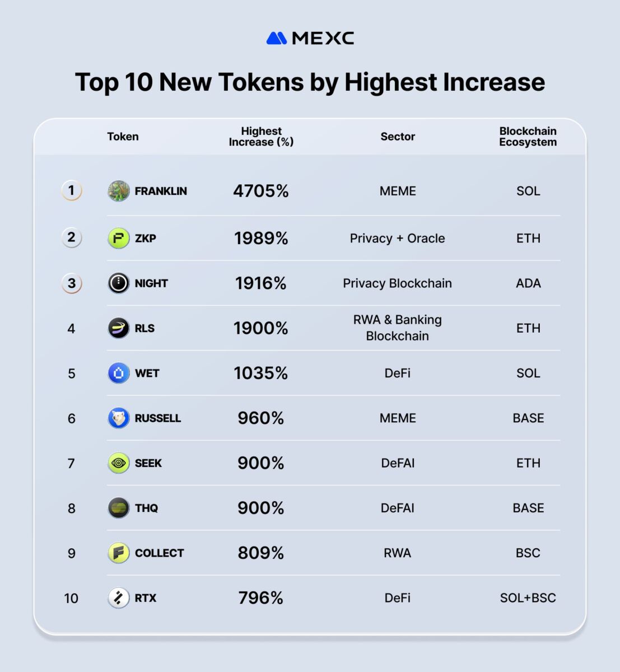Select the RUSSELL bear token icon
The width and height of the screenshot is (620, 672).
point(119,418)
